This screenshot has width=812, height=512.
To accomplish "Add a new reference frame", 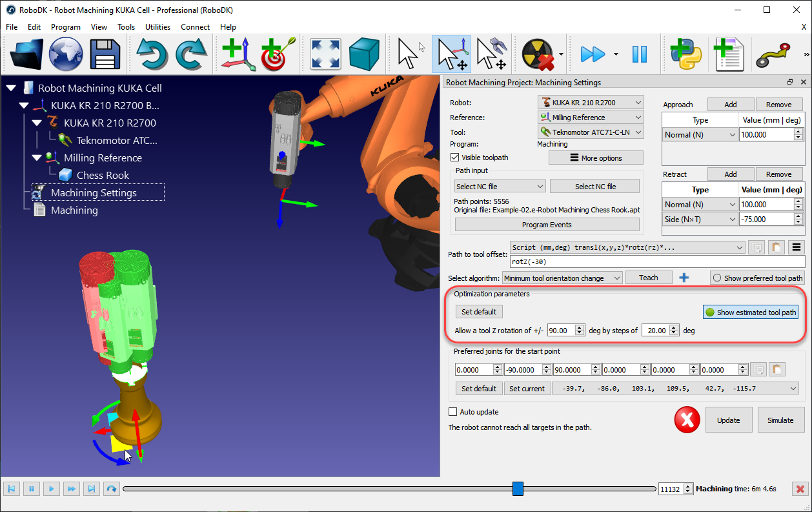I will [x=238, y=54].
